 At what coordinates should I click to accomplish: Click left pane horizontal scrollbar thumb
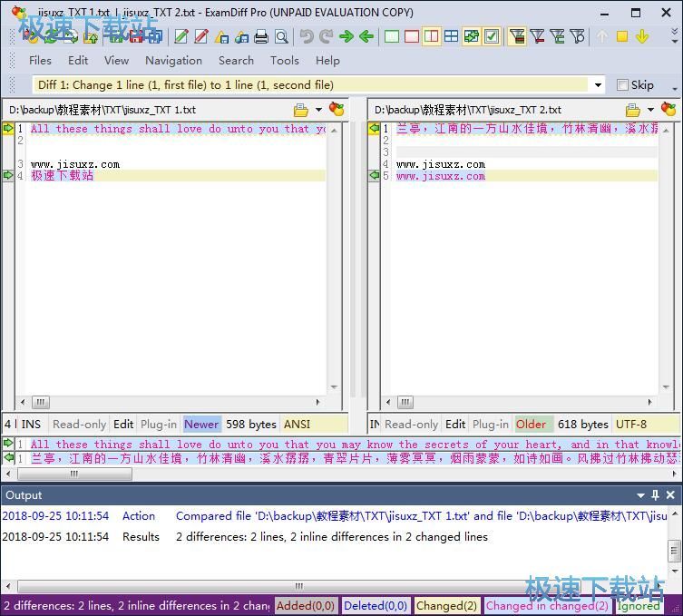[41, 402]
